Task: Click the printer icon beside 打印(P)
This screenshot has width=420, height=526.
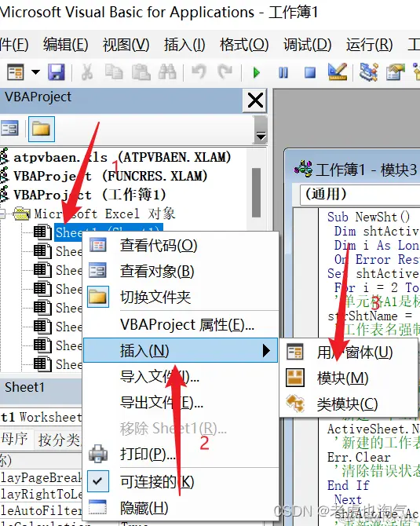Action: 98,454
